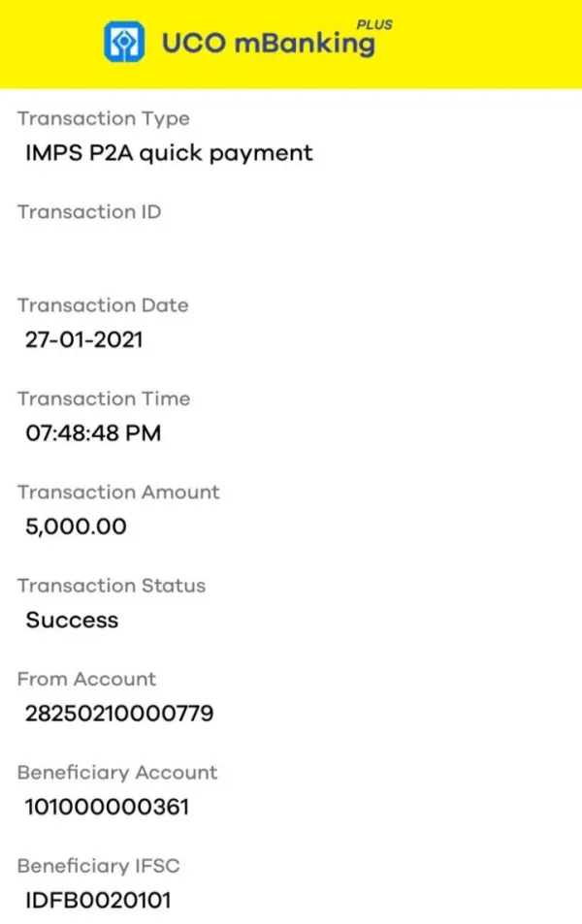Tap the date 27-01-2021

click(x=84, y=340)
